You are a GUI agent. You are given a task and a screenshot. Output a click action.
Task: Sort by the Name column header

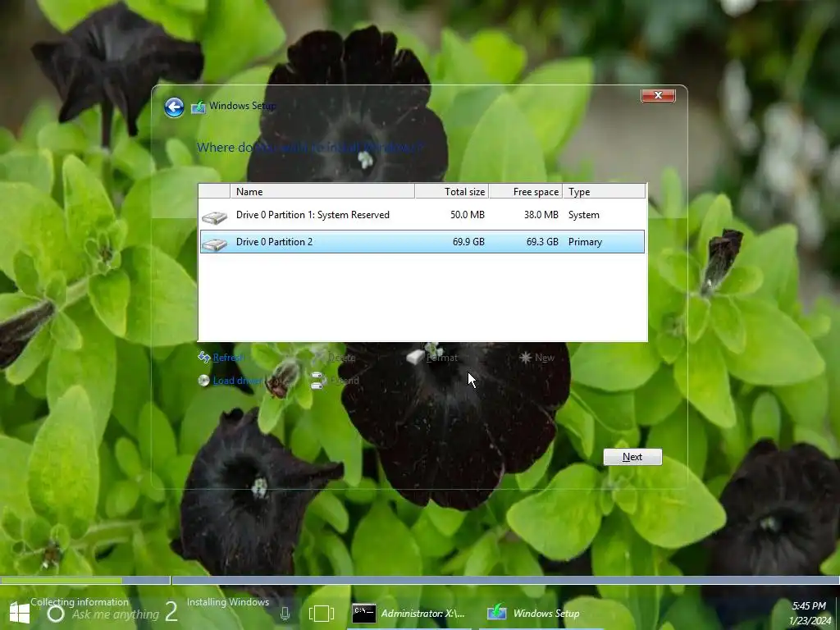tap(322, 191)
